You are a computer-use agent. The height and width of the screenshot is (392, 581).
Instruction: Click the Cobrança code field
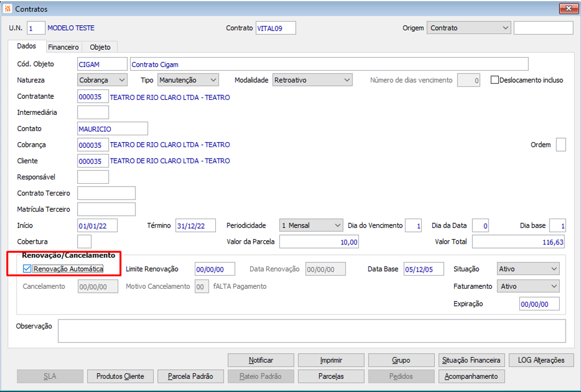click(93, 145)
